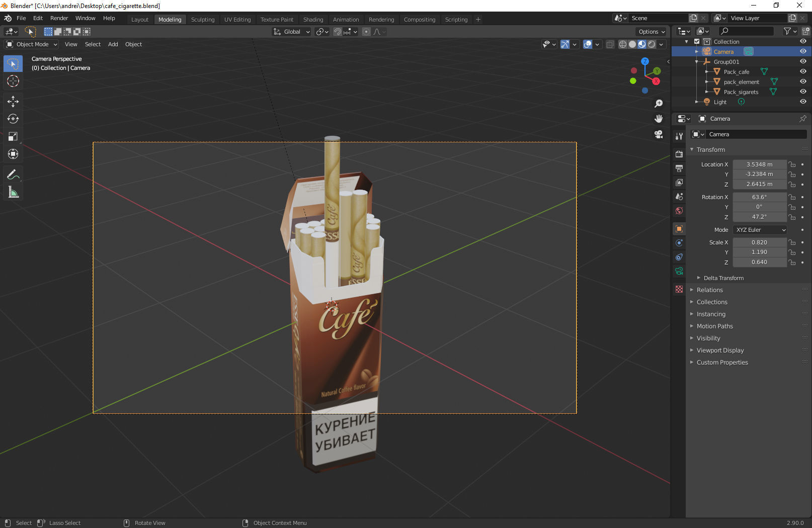Activate the Rotate tool

point(13,119)
